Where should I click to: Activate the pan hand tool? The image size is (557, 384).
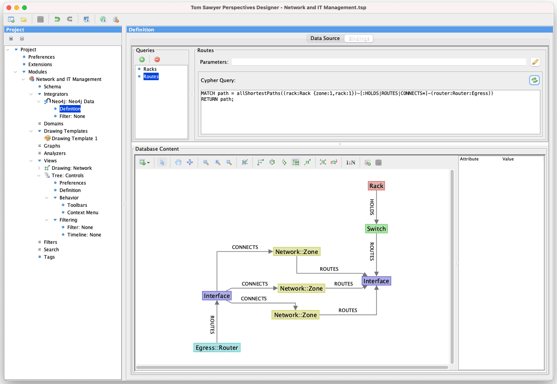178,162
